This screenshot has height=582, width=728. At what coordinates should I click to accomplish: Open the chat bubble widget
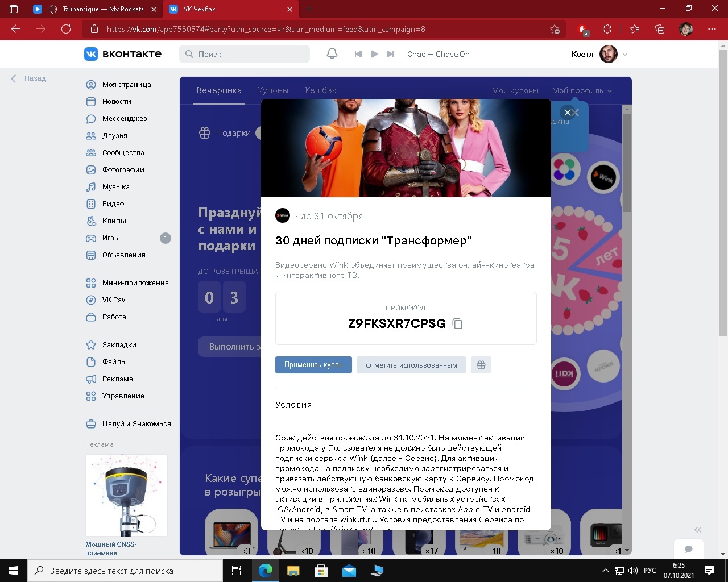(689, 549)
